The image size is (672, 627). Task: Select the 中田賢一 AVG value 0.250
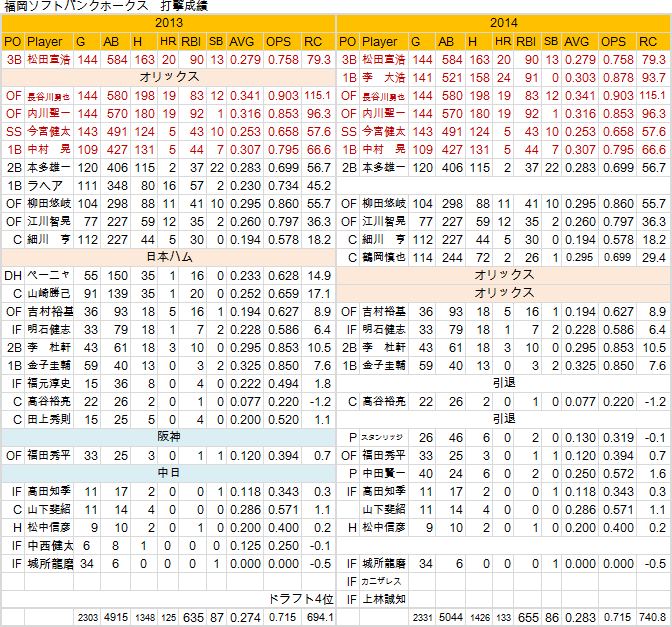click(580, 474)
